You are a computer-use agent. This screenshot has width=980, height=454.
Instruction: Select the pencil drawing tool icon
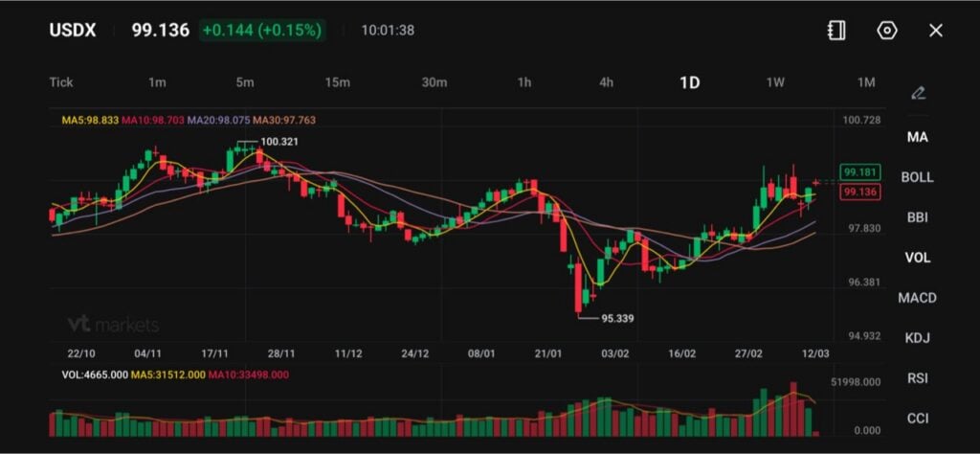tap(918, 93)
